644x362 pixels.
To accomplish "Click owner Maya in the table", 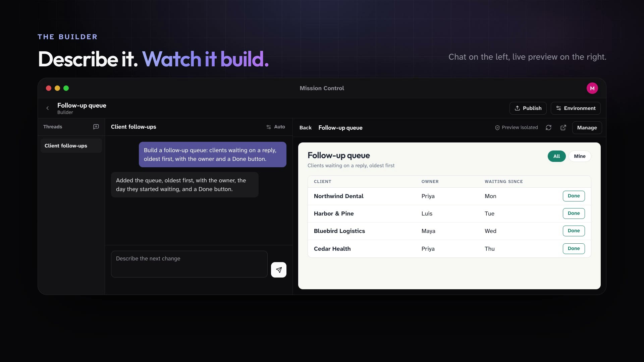I will pos(428,231).
